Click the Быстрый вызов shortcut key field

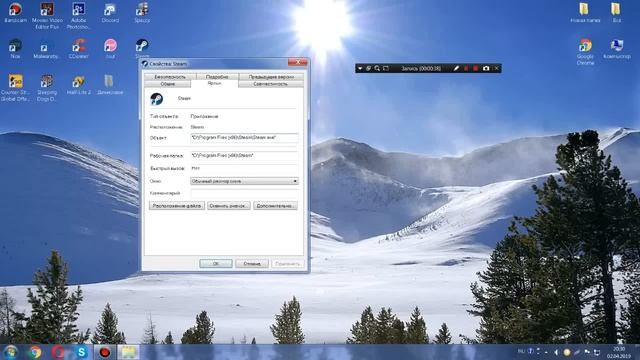pos(244,168)
